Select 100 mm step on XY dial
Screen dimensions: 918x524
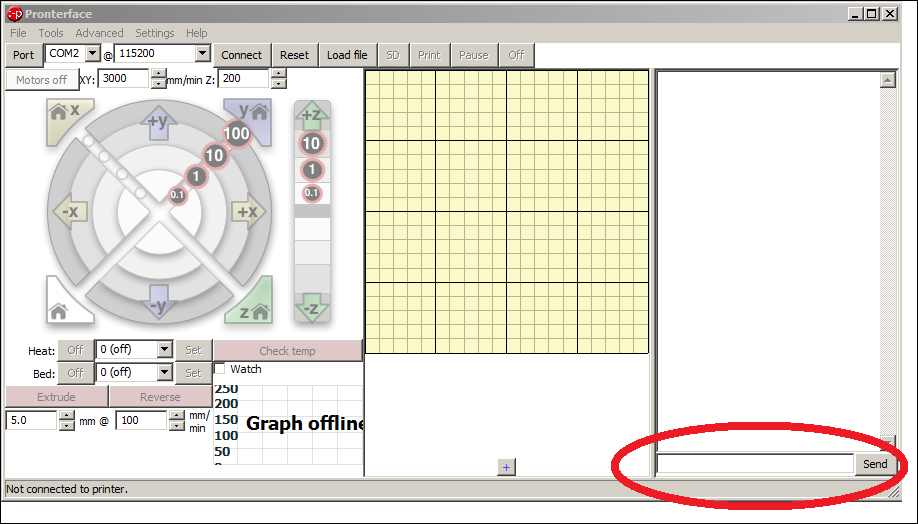[x=237, y=133]
